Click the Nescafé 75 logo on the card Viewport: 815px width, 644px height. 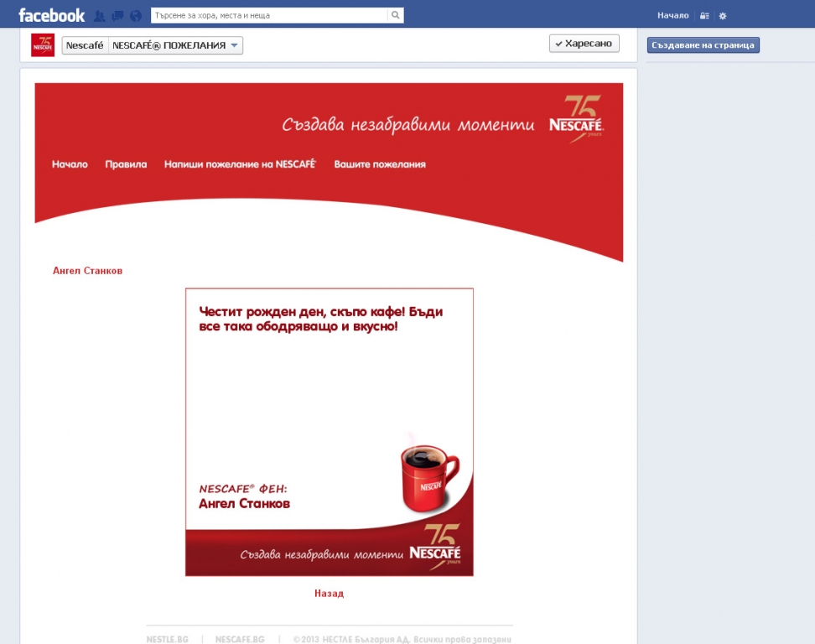point(435,547)
